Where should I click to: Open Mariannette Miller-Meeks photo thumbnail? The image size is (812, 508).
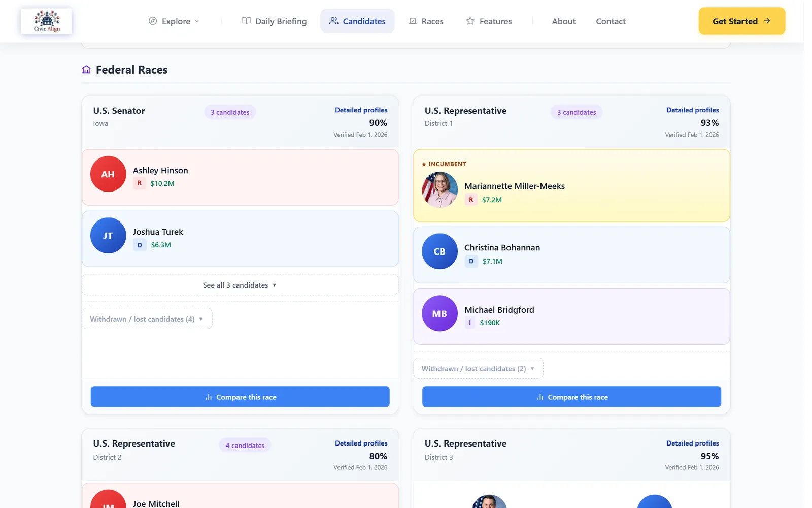pyautogui.click(x=439, y=189)
